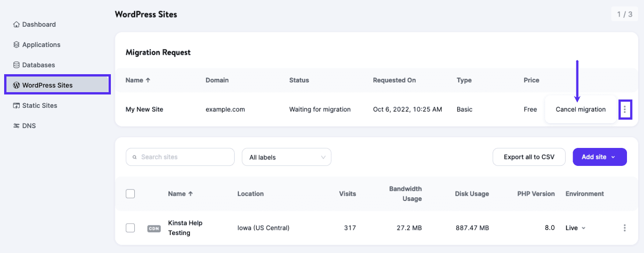Check the Kinsta Help Testing row checkbox
Screen dimensions: 644x253
[130, 228]
